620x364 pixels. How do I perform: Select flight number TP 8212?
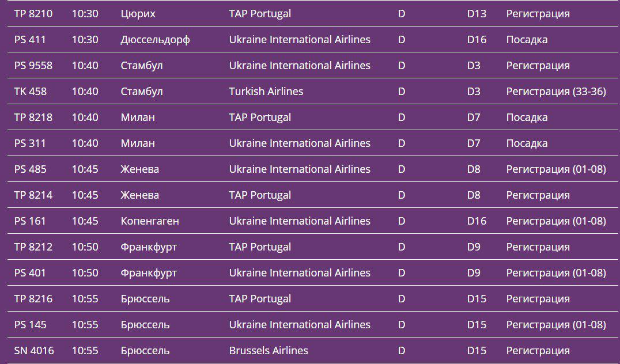33,247
